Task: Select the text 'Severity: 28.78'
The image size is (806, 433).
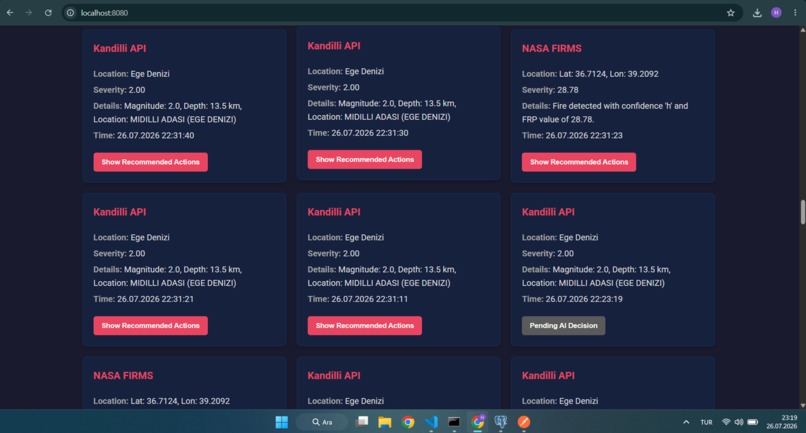Action: pos(550,90)
